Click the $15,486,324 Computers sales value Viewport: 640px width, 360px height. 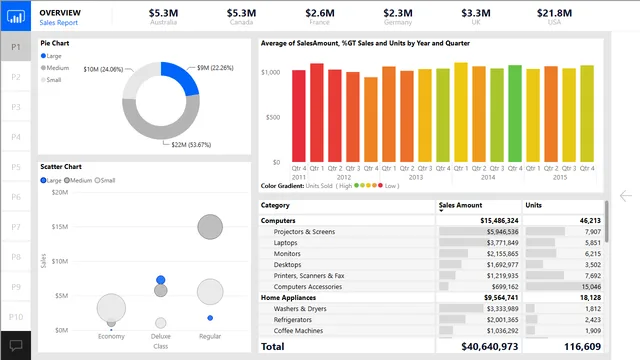click(499, 220)
